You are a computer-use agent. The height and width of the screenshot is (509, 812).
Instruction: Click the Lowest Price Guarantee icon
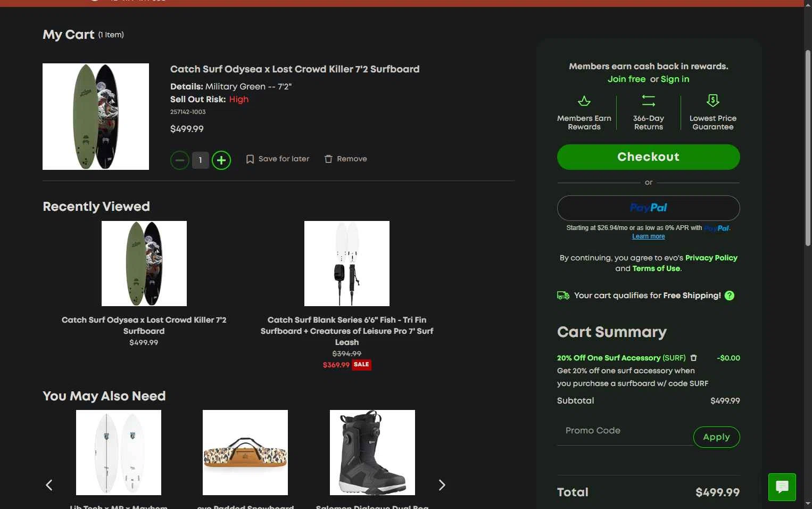tap(713, 100)
